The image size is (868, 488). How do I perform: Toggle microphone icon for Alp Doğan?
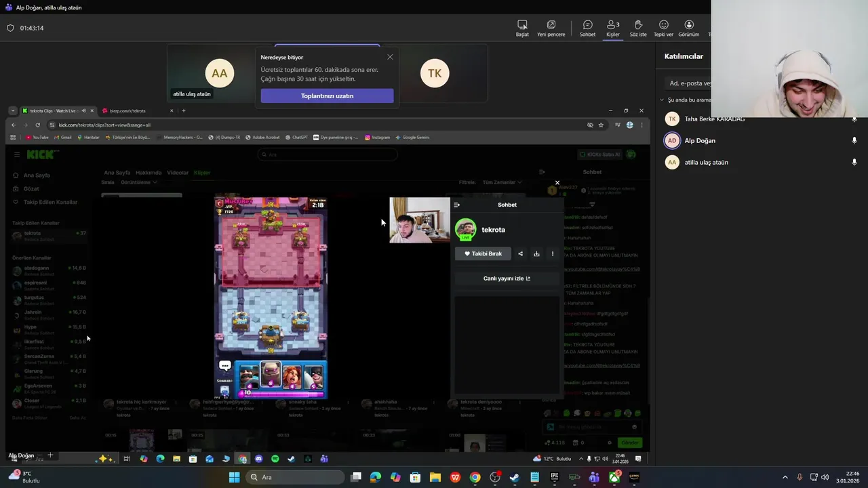click(x=854, y=140)
